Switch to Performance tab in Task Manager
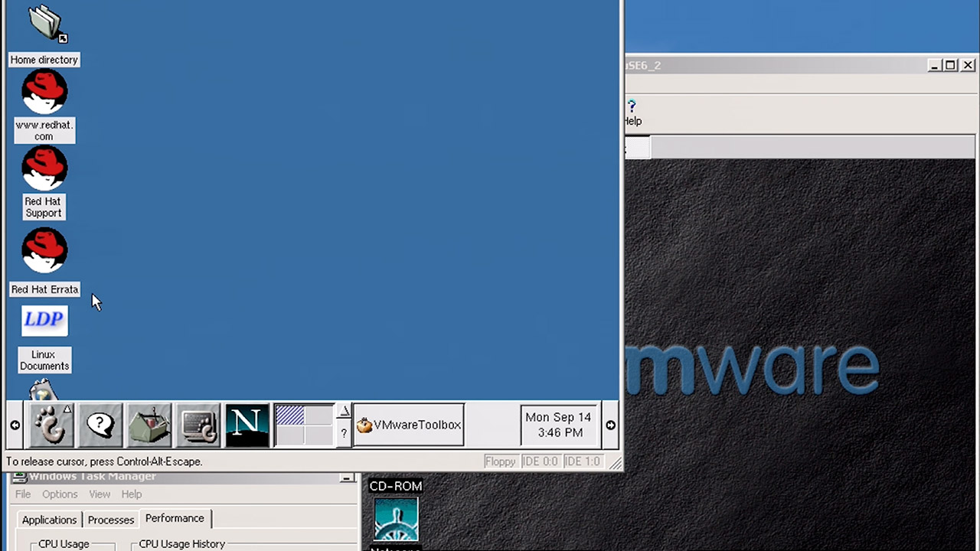 pyautogui.click(x=175, y=518)
